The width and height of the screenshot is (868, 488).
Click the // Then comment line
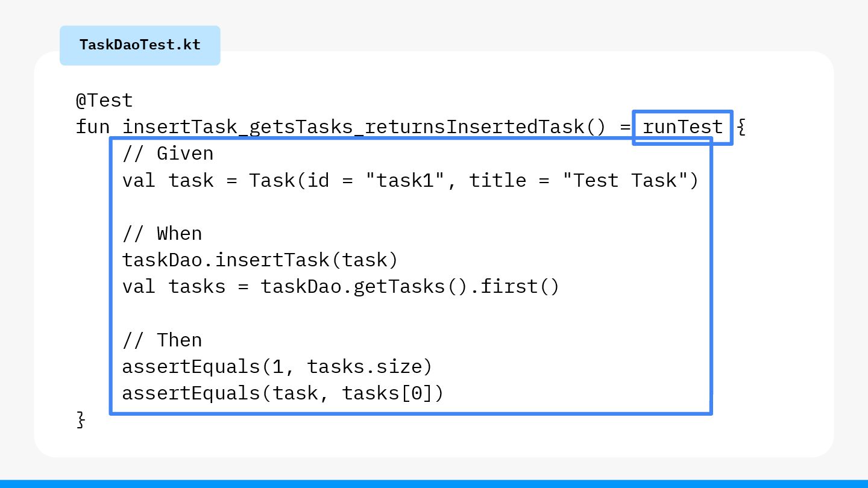point(162,340)
